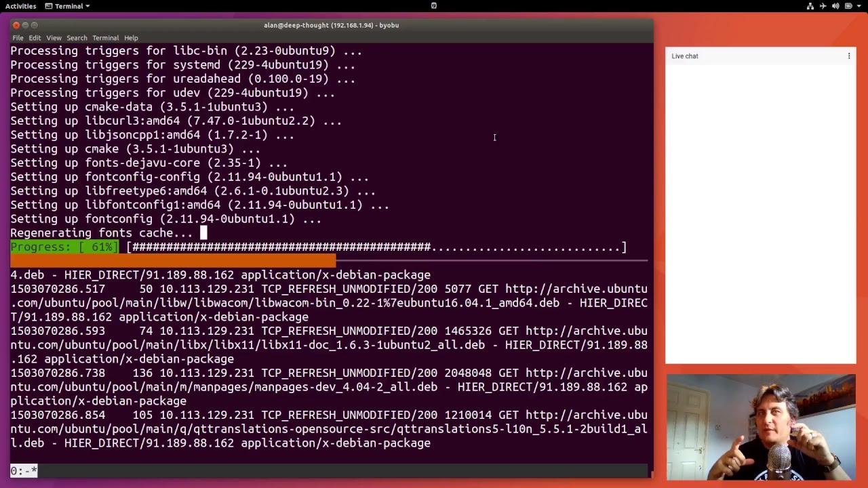Click 'Regenerating fonts cache...' line
This screenshot has width=868, height=488.
(x=102, y=233)
